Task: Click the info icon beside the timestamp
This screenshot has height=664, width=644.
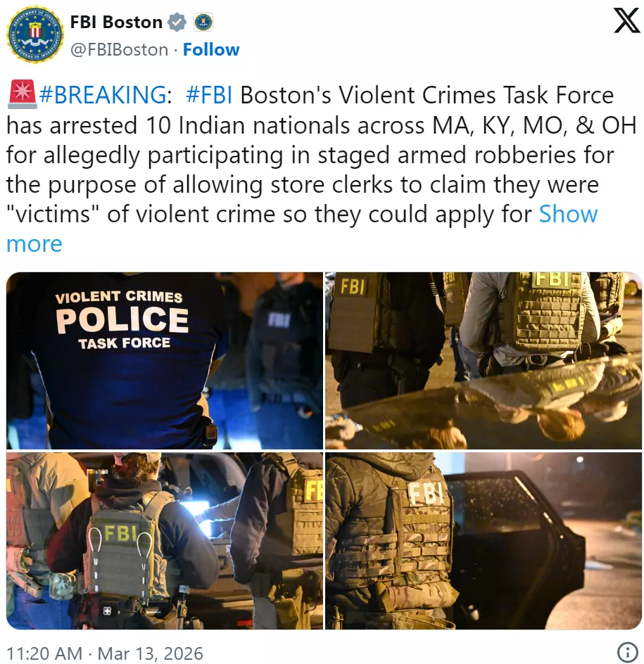Action: 628,651
